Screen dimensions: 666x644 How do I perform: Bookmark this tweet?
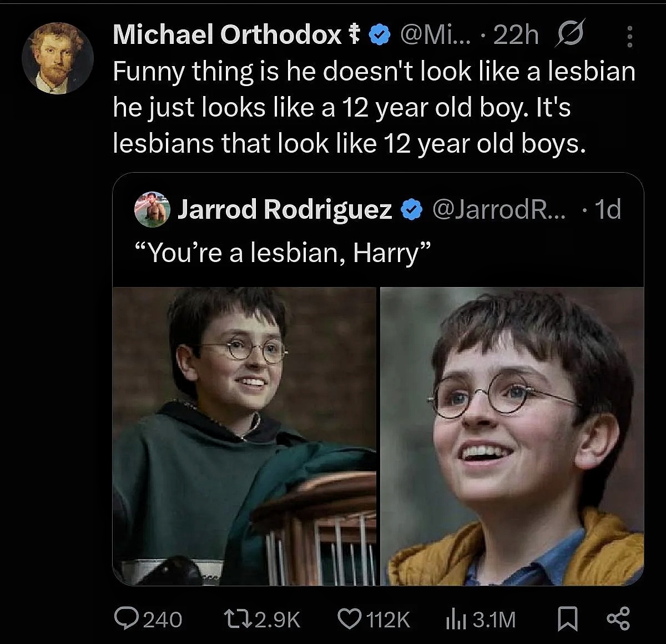[567, 619]
